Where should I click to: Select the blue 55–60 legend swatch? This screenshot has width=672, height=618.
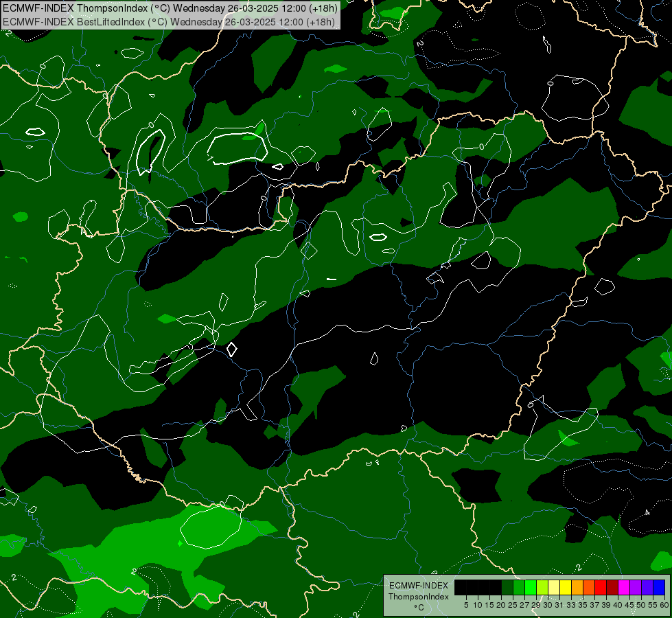(x=659, y=587)
